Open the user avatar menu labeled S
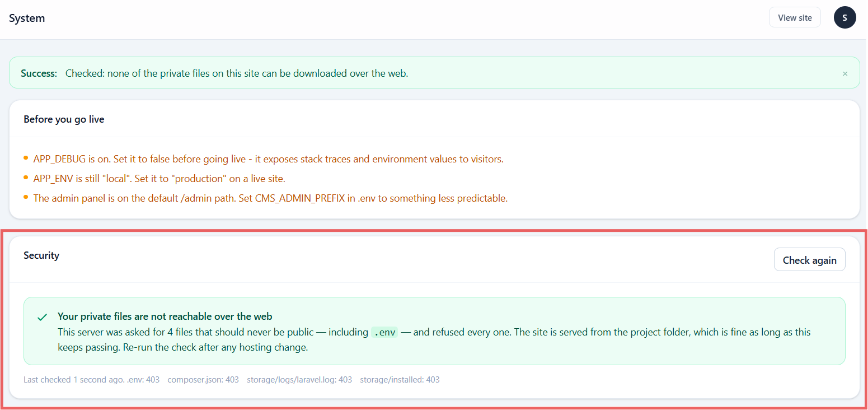This screenshot has height=410, width=868. point(844,17)
